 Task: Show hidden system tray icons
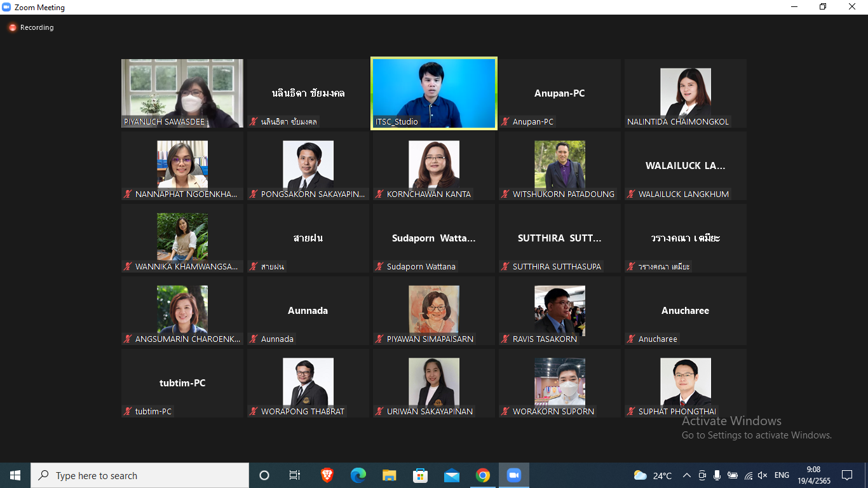pyautogui.click(x=687, y=475)
